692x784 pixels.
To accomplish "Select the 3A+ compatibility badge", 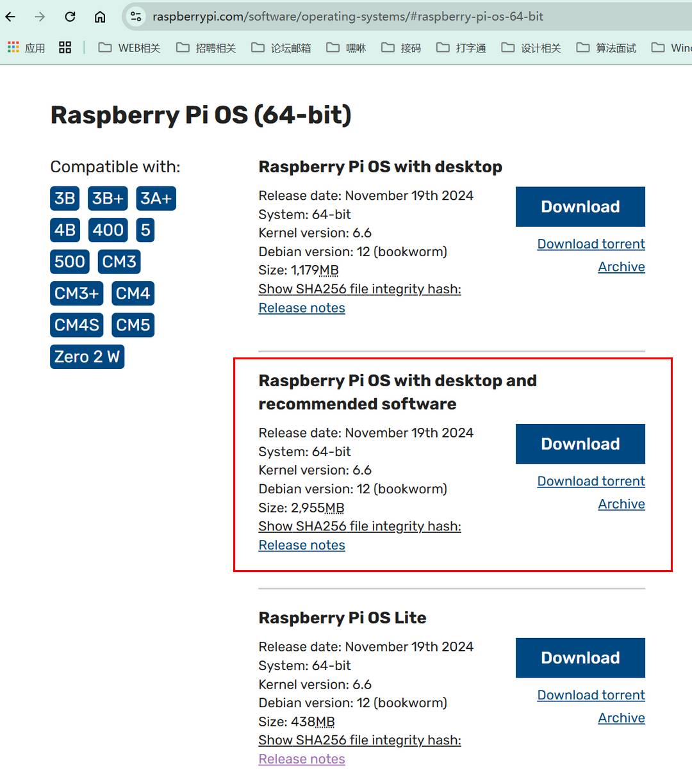I will tap(156, 199).
